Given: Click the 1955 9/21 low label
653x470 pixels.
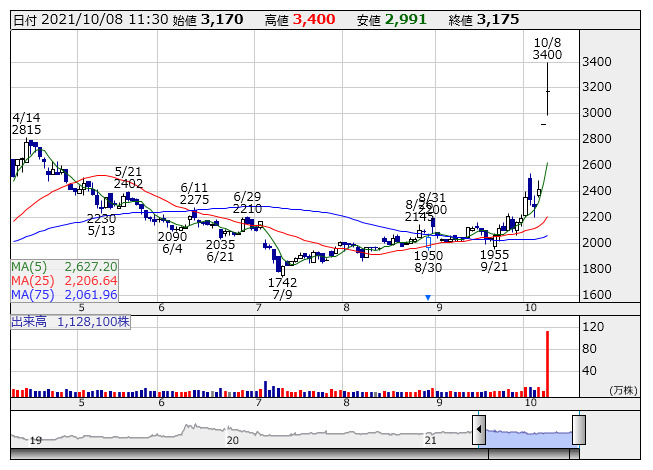Looking at the screenshot, I should (494, 261).
